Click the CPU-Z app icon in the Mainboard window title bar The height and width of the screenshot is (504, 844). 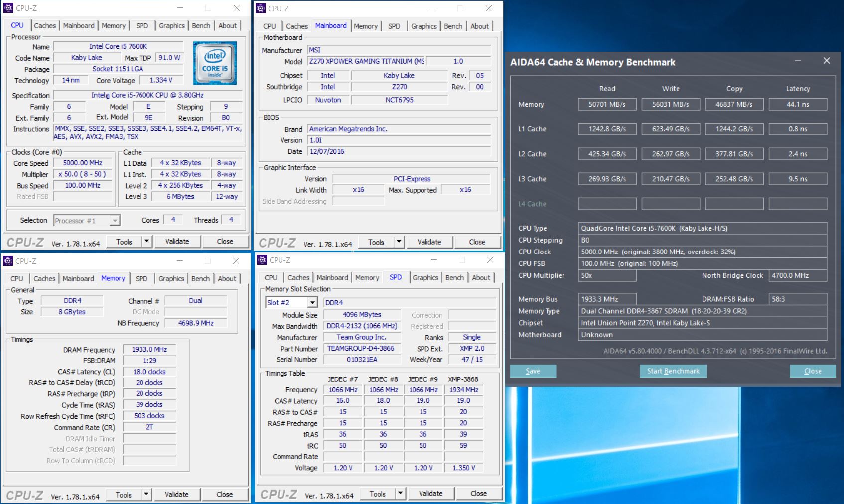(261, 8)
